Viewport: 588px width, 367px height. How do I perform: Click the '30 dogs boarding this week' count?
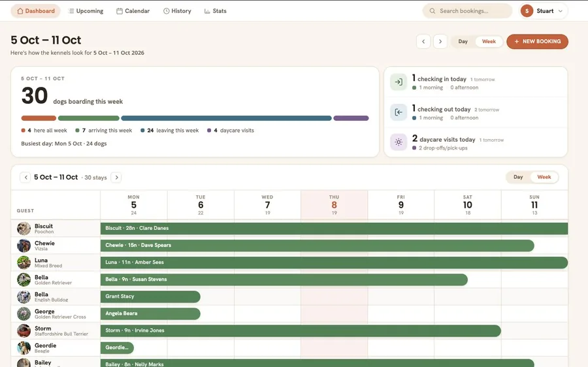[72, 96]
